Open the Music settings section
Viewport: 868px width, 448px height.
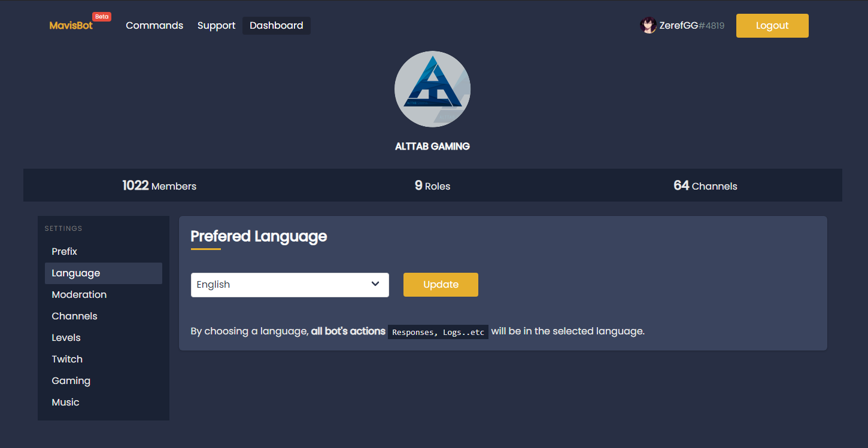pyautogui.click(x=65, y=402)
